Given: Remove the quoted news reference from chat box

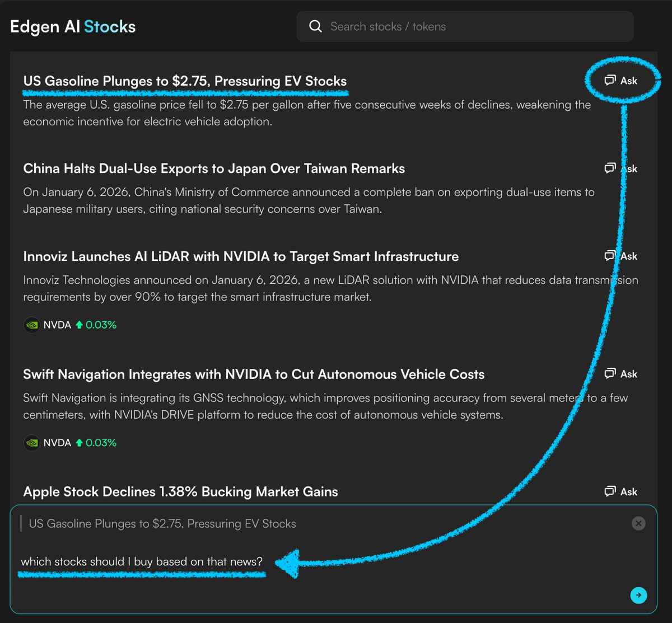Looking at the screenshot, I should 638,523.
